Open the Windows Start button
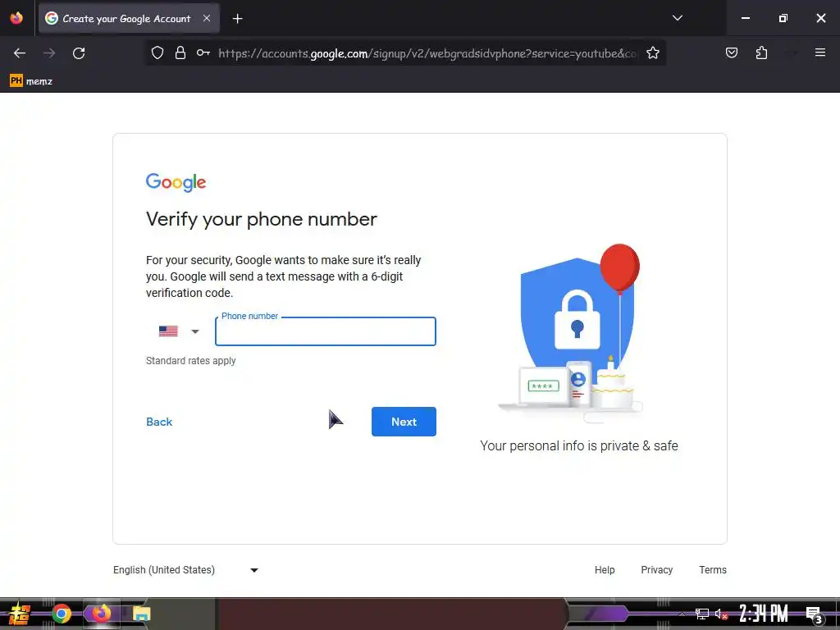The height and width of the screenshot is (630, 840). point(20,614)
